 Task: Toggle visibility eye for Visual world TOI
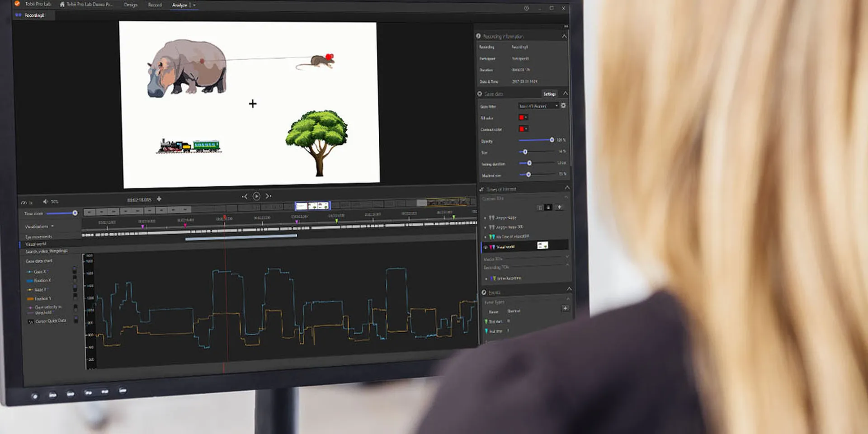(486, 247)
